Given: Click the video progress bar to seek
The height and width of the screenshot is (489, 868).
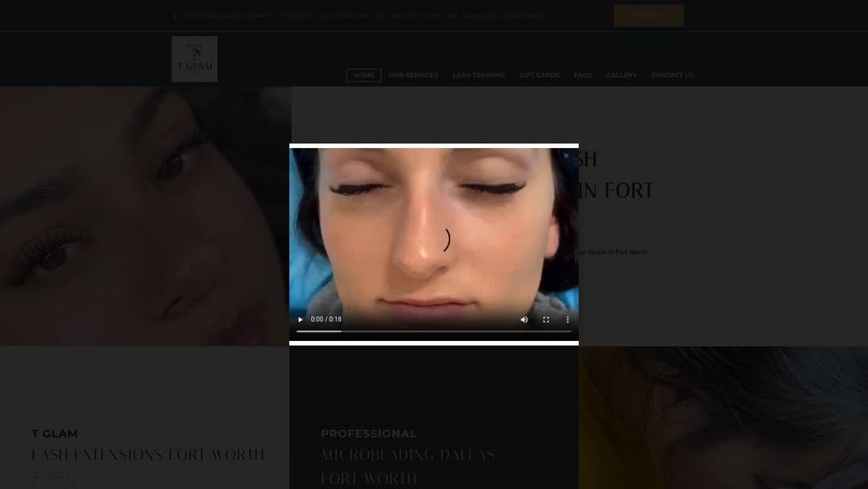Looking at the screenshot, I should pyautogui.click(x=434, y=330).
